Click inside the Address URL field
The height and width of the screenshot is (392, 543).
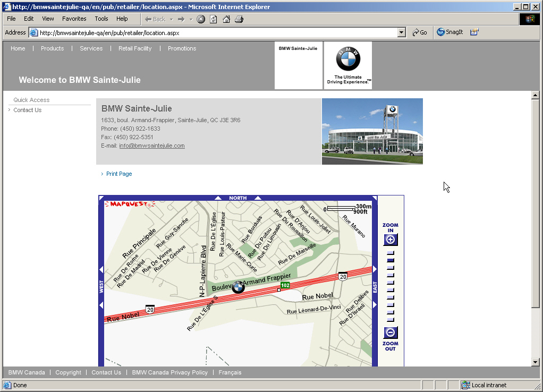point(218,33)
